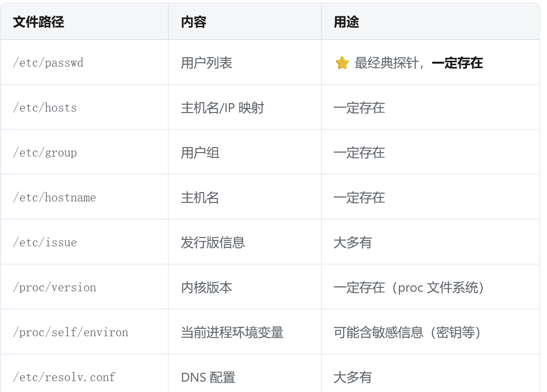Click the bold 一定存在 text

pos(457,63)
